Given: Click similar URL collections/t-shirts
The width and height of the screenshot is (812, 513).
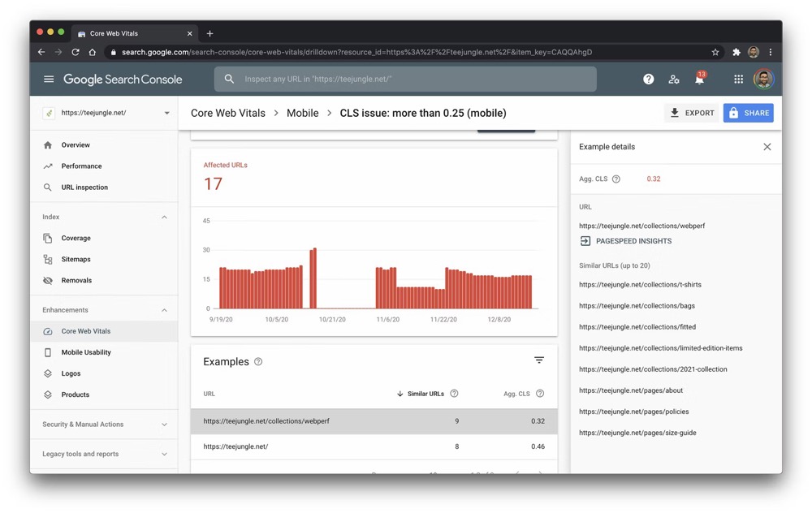Looking at the screenshot, I should [640, 285].
